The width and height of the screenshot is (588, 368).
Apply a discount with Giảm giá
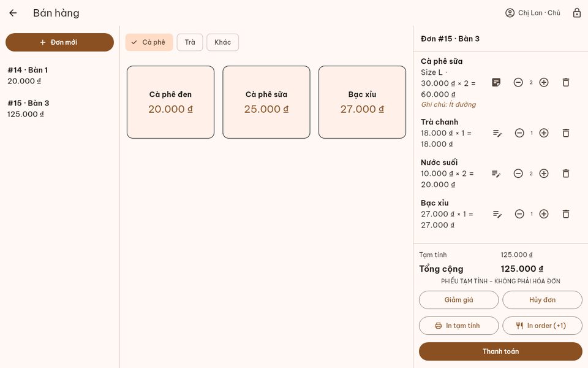click(459, 300)
